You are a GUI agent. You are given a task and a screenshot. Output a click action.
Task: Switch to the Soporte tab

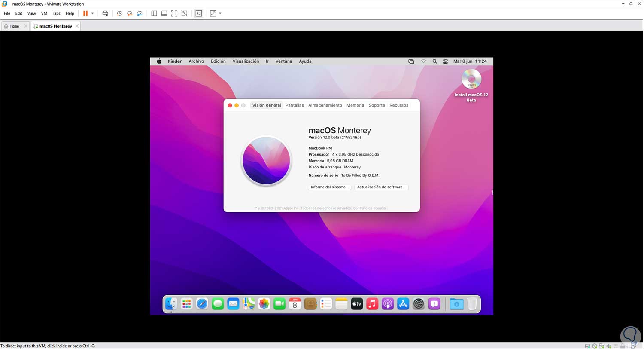(x=377, y=105)
